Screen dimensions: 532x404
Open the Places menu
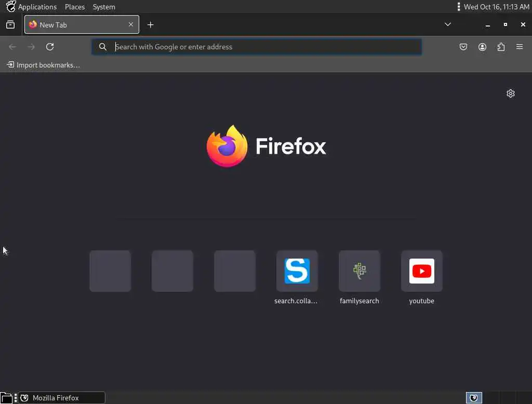[75, 7]
